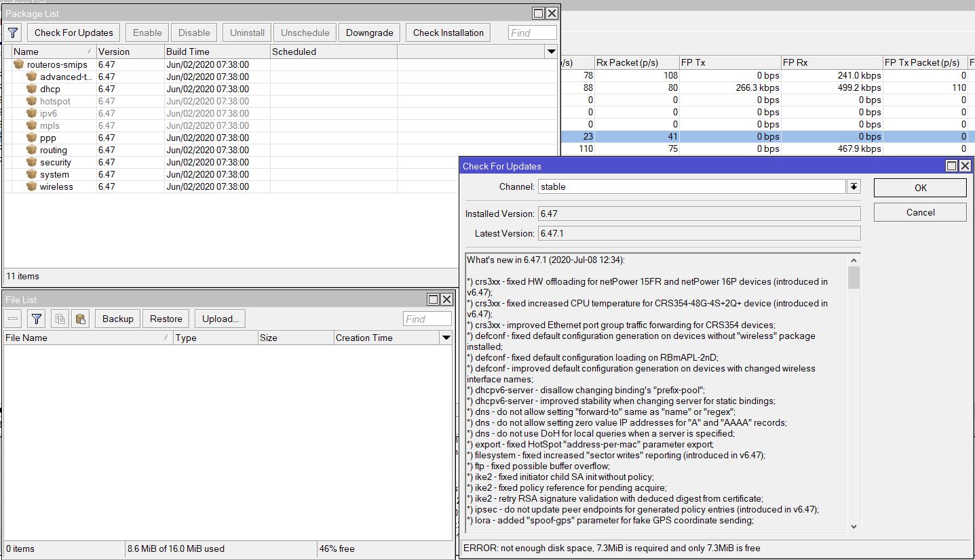Click the Backup button
Viewport: 975px width, 560px height.
pyautogui.click(x=118, y=319)
